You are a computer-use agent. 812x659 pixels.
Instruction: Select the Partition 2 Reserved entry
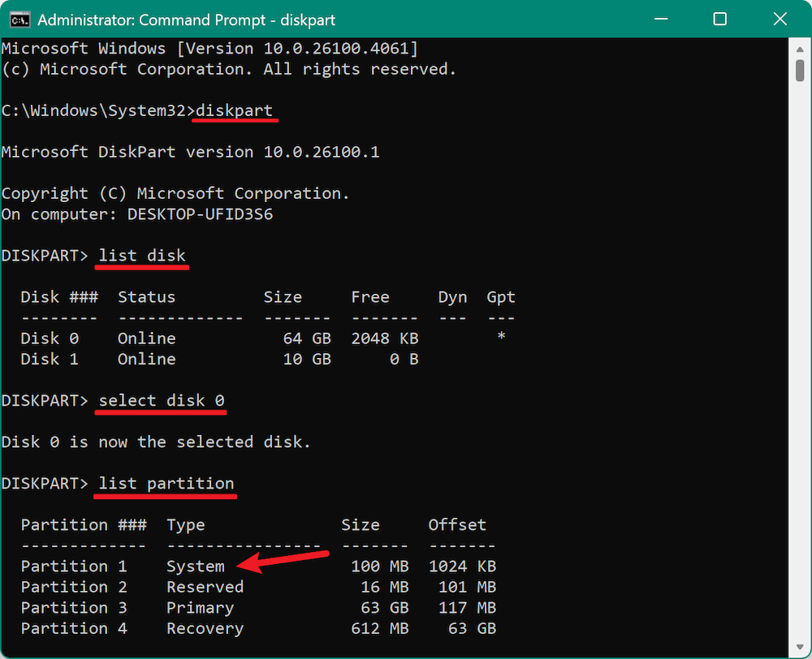122,587
